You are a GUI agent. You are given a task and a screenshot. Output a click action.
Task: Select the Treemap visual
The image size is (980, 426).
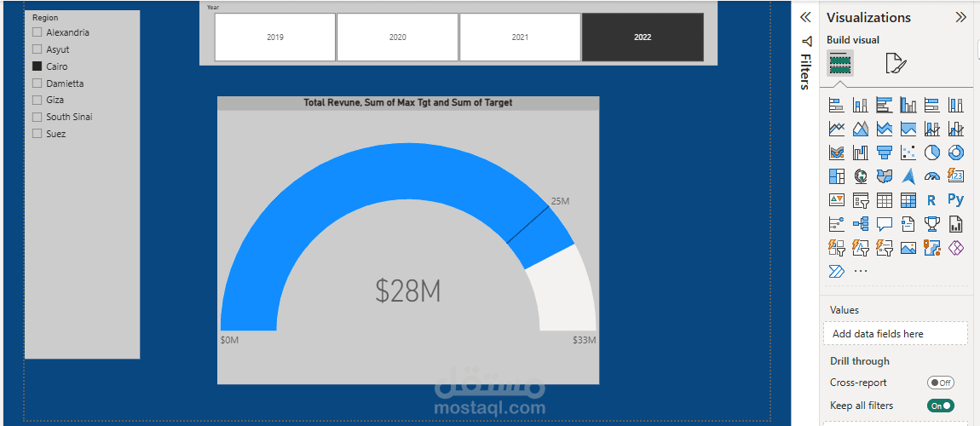(x=837, y=176)
